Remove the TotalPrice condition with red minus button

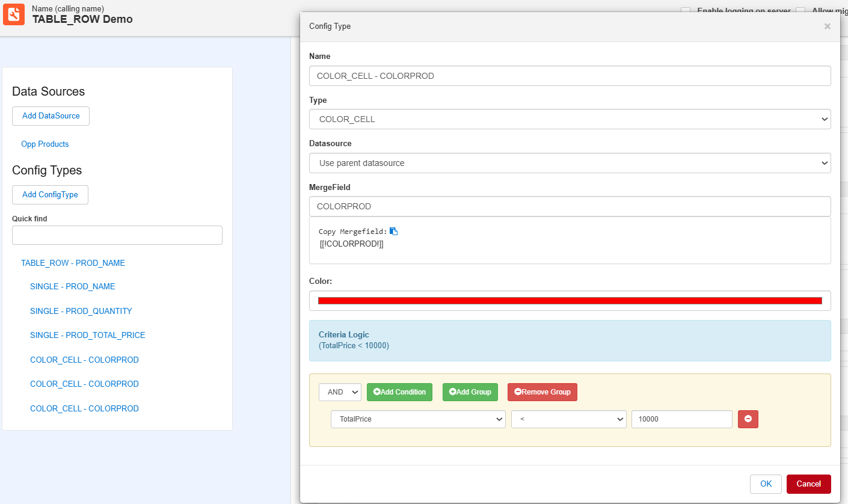pyautogui.click(x=748, y=419)
